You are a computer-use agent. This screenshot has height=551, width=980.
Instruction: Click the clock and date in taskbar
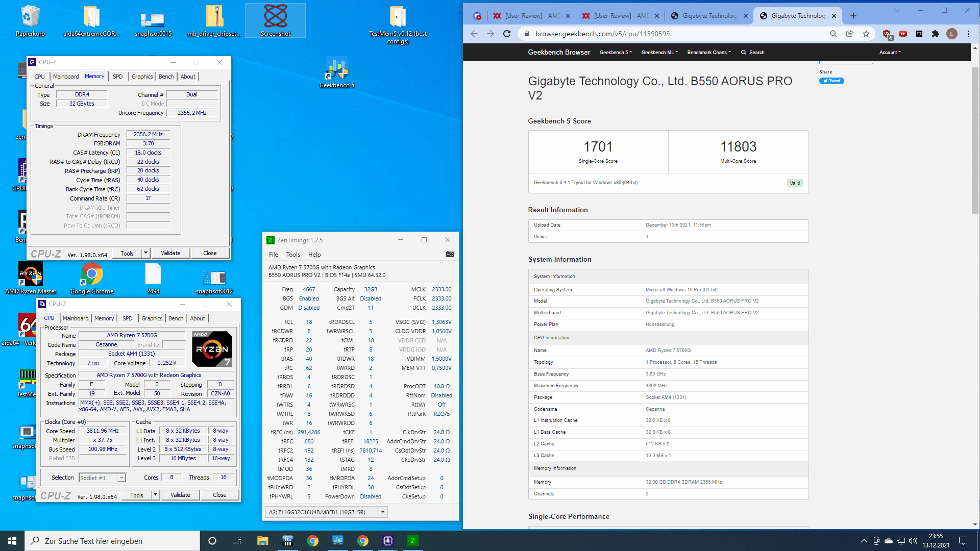pos(936,541)
